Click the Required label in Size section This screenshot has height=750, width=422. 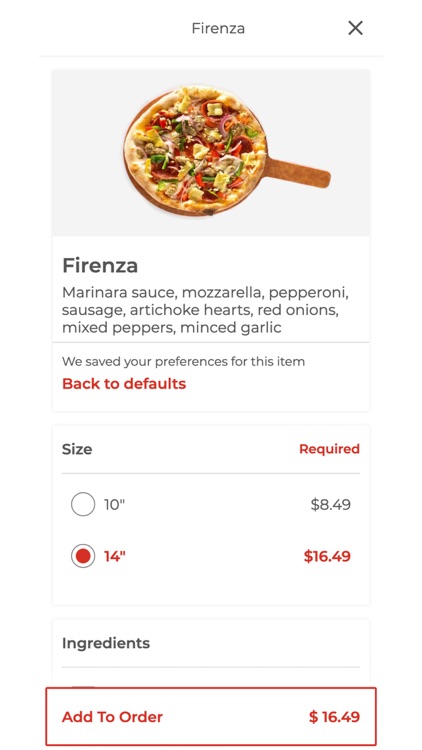coord(329,449)
